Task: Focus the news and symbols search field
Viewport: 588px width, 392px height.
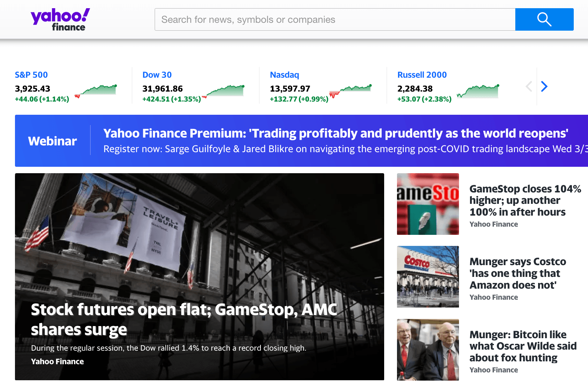Action: tap(335, 20)
